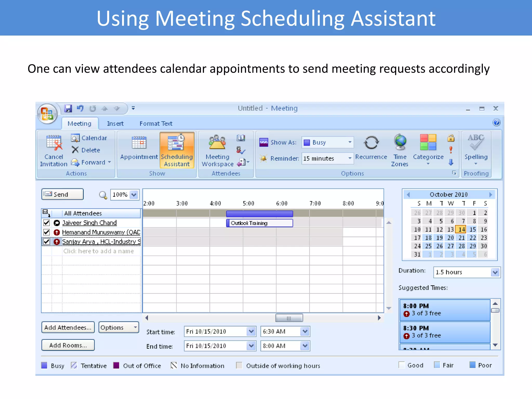Open the Start time date picker

click(x=251, y=331)
